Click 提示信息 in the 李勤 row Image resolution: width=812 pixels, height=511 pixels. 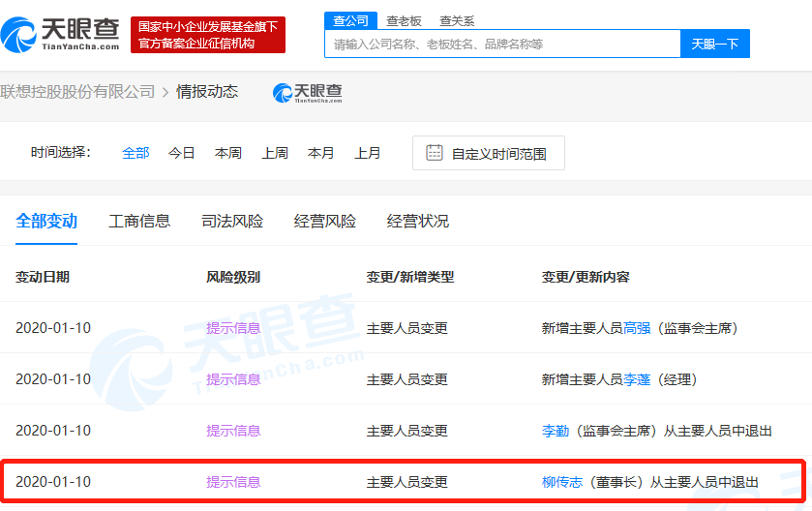(x=233, y=431)
